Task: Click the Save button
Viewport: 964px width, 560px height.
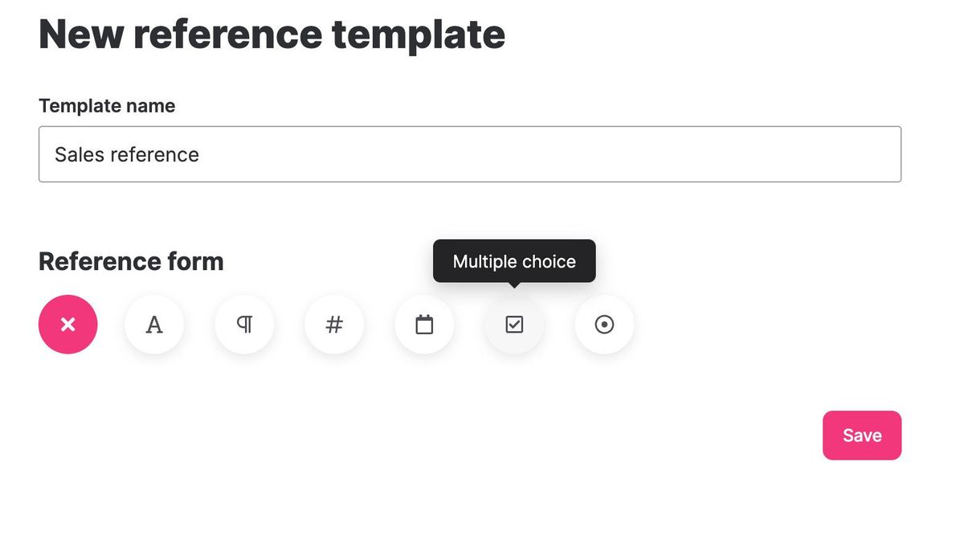Action: (861, 435)
